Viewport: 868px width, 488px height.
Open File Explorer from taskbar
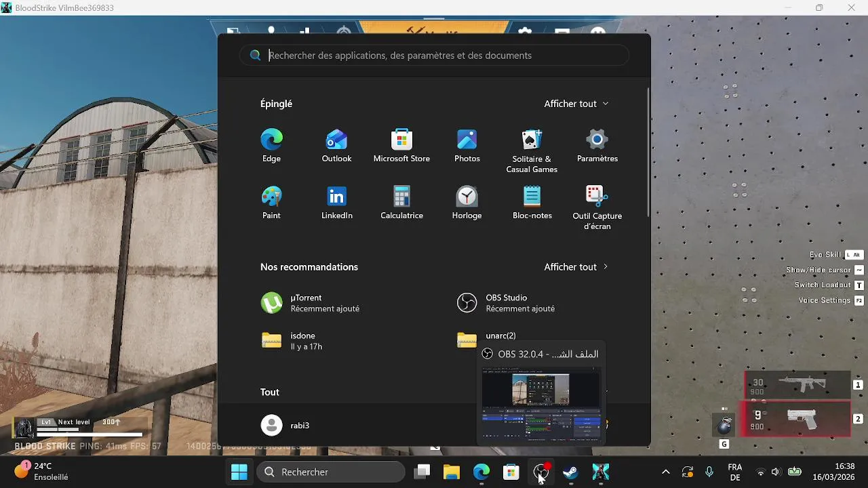pos(452,472)
